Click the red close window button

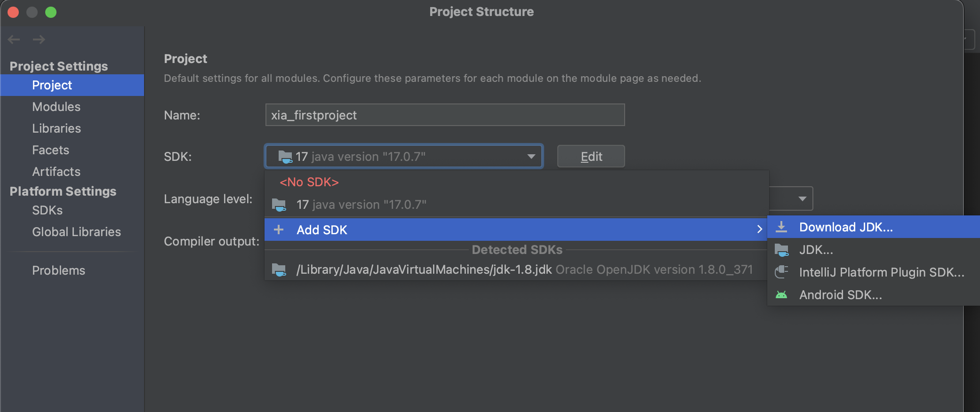13,12
